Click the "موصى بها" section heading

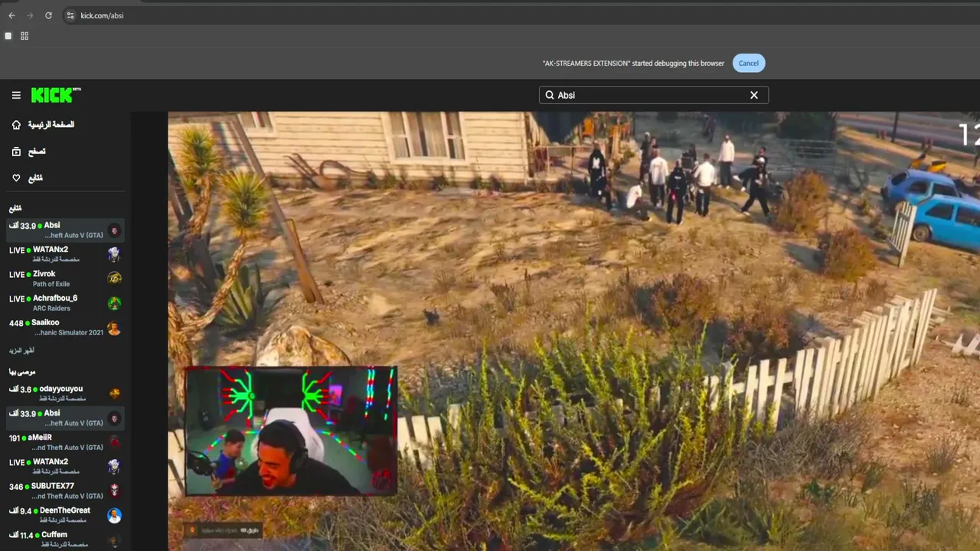tap(22, 372)
